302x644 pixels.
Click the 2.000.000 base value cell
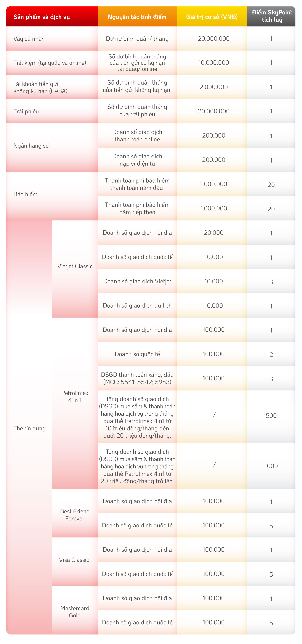214,87
